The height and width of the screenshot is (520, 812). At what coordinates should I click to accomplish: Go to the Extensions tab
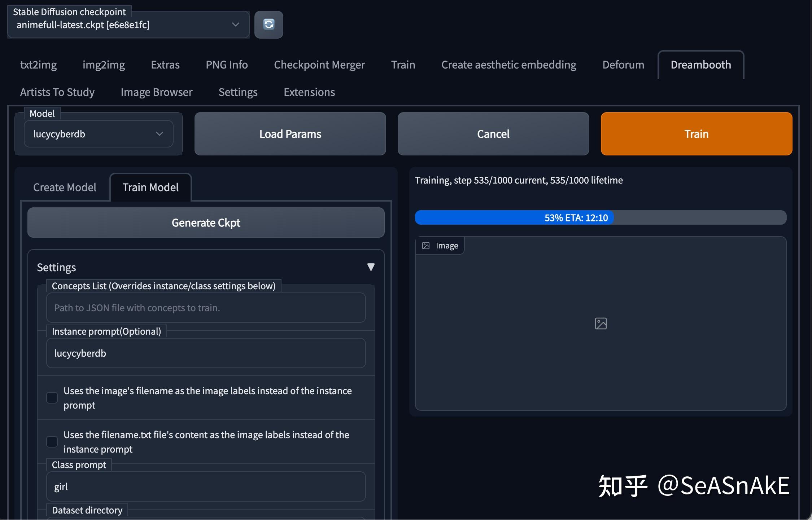(x=309, y=92)
